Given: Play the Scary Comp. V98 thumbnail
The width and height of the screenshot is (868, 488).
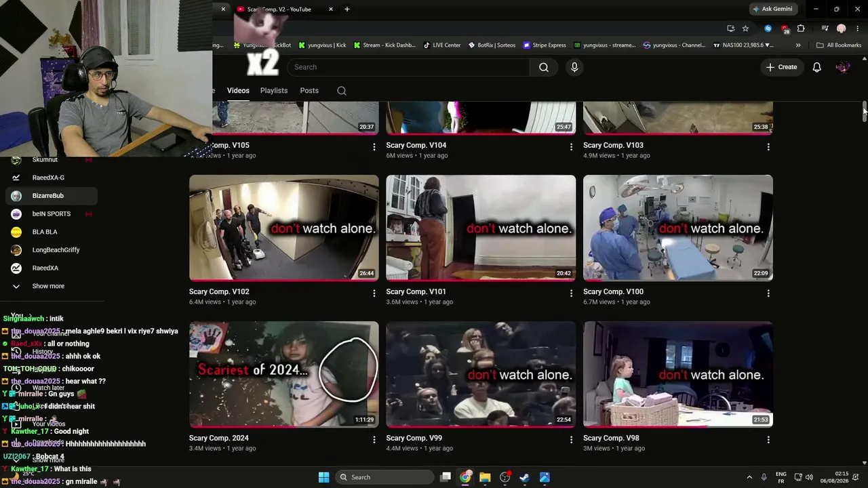Looking at the screenshot, I should click(678, 374).
